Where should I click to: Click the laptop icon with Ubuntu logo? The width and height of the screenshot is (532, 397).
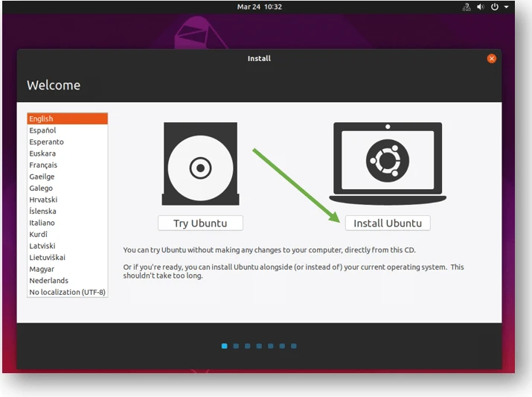388,163
